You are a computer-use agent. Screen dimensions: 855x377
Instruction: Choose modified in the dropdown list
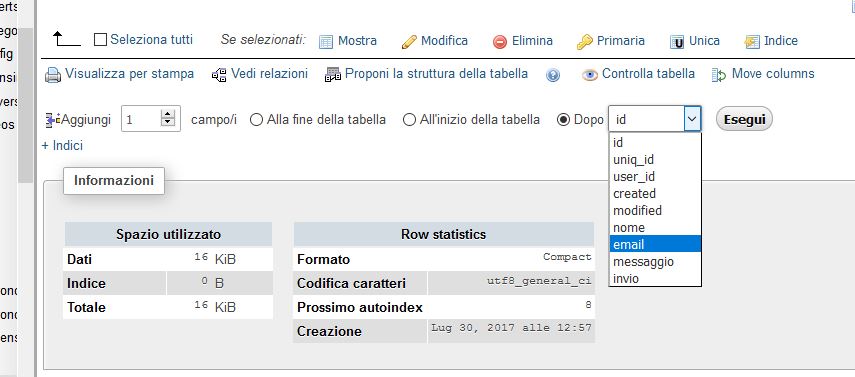[655, 211]
